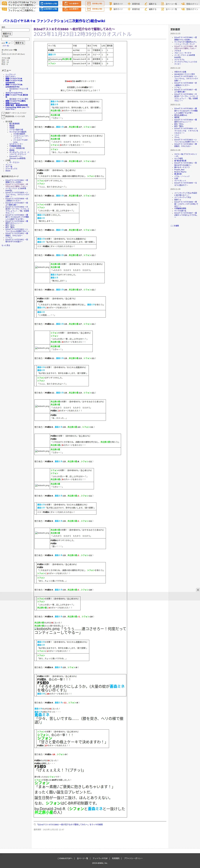The image size is (200, 868).
Task: Open 緋玉丸(崩壊3rd) in the update history
Action: (181, 115)
